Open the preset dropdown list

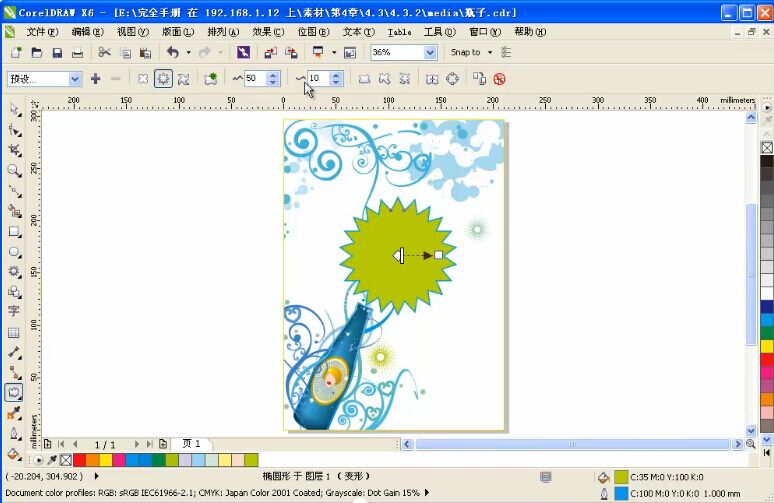[75, 79]
